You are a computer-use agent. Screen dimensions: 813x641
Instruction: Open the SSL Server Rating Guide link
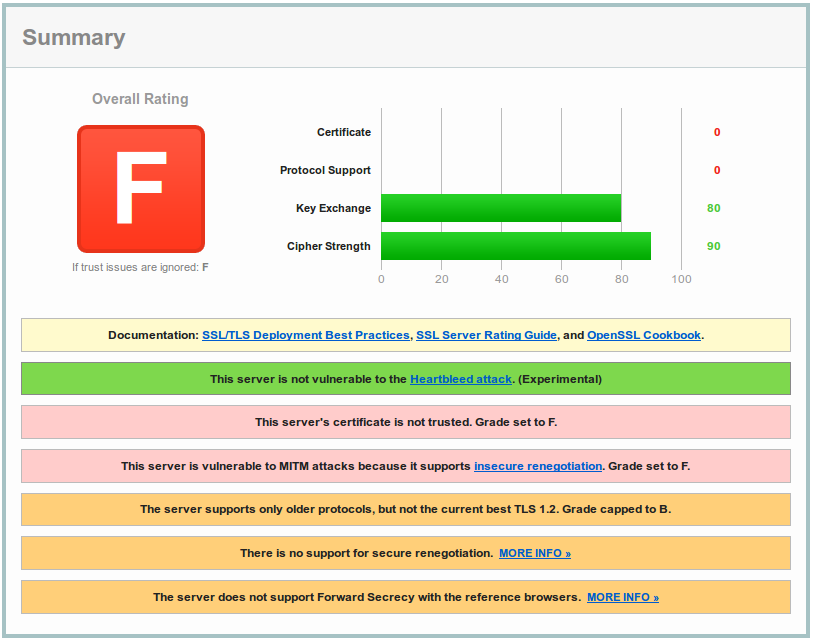coord(486,335)
